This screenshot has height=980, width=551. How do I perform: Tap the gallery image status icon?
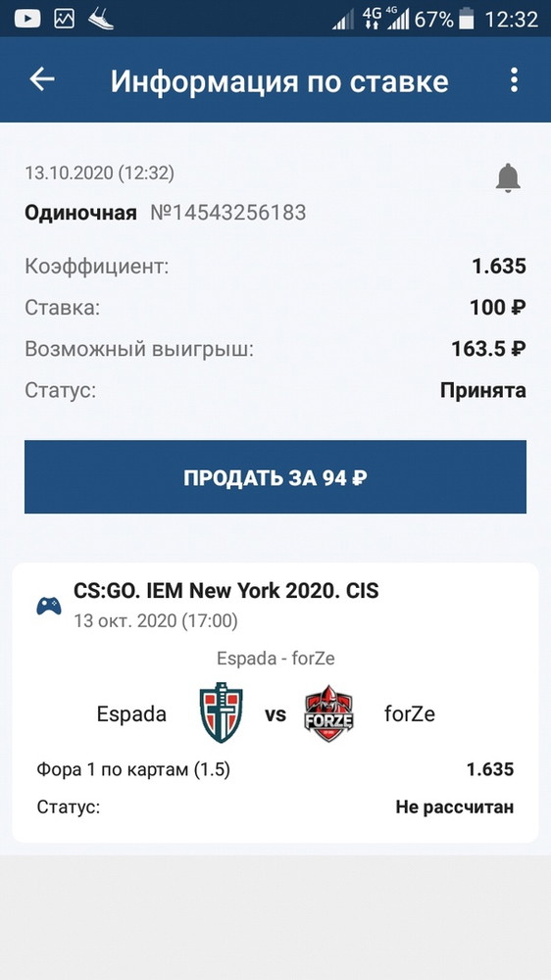pos(65,19)
